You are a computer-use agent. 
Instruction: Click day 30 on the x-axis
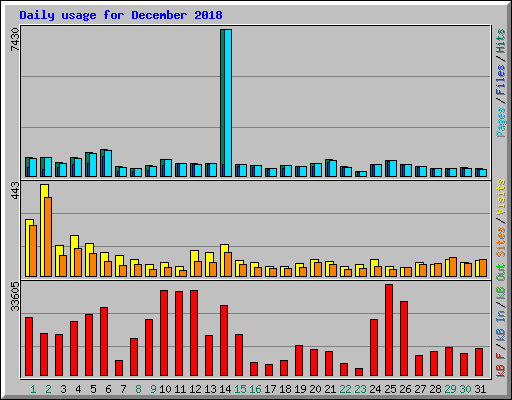coord(465,389)
